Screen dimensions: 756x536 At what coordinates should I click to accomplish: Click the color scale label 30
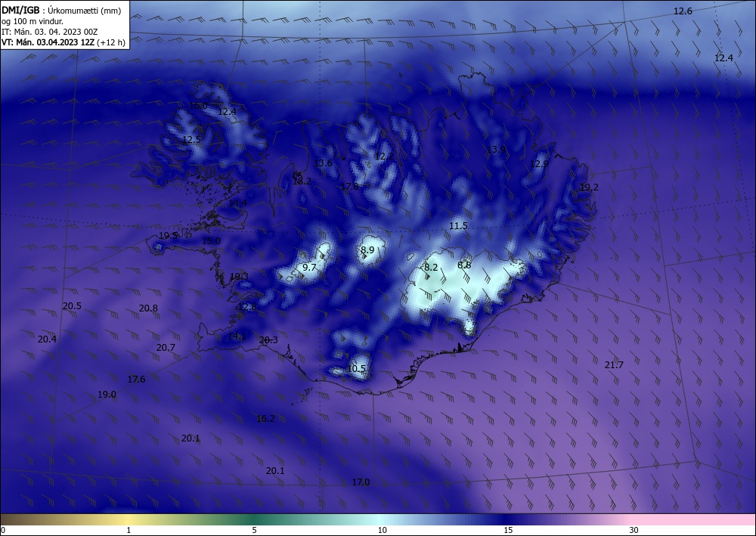point(634,530)
